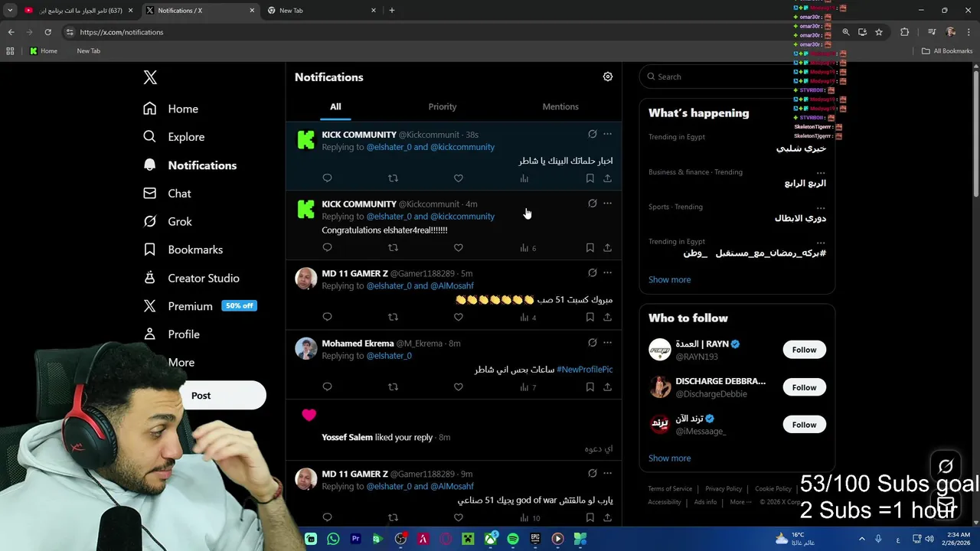This screenshot has height=551, width=980.
Task: Share the MD 11 GAMER Z 5m post
Action: pyautogui.click(x=607, y=317)
